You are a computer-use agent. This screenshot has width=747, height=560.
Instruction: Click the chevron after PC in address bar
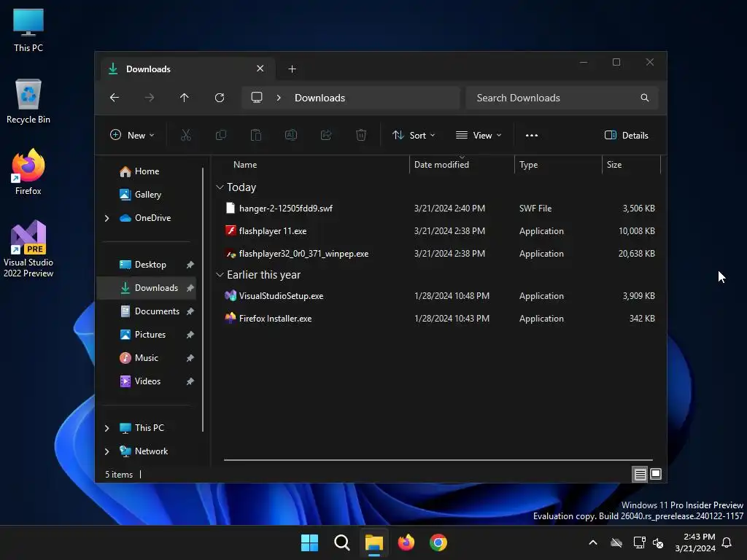(279, 98)
